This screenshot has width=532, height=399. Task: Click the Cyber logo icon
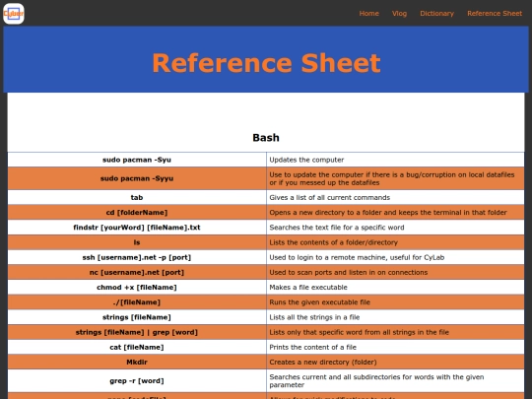coord(14,14)
